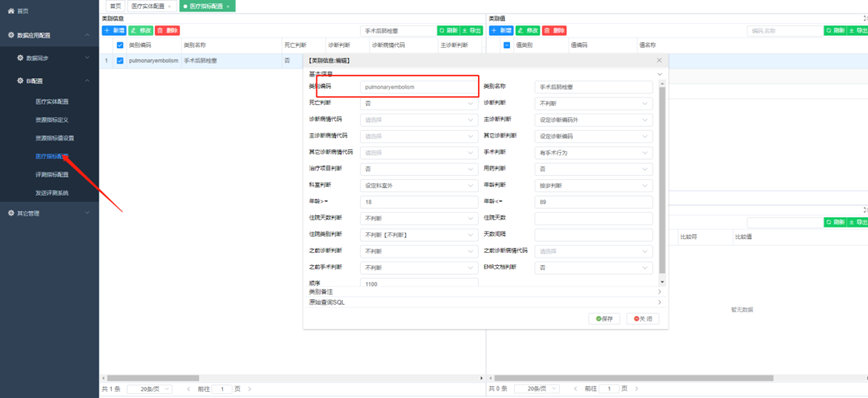The image size is (868, 398).
Task: Click the 类别值 search box (编码,名称)
Action: tap(784, 30)
